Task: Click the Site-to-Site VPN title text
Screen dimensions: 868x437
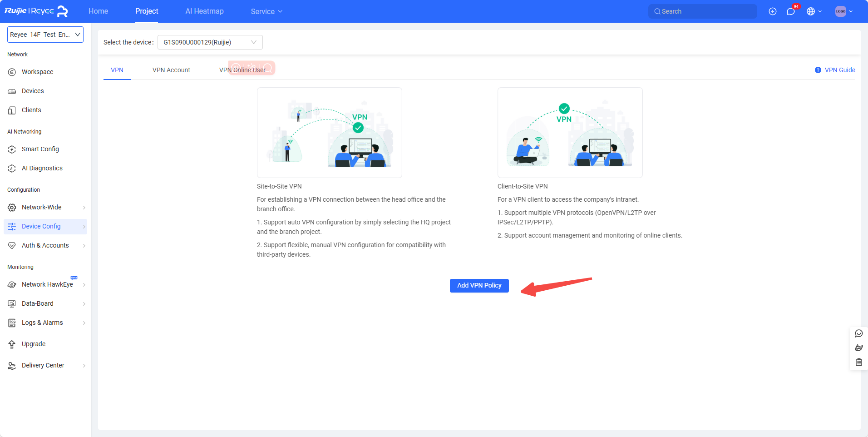Action: (279, 186)
